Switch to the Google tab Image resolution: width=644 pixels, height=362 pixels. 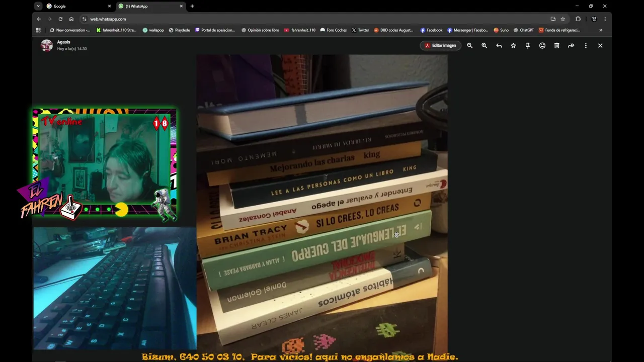pyautogui.click(x=77, y=6)
